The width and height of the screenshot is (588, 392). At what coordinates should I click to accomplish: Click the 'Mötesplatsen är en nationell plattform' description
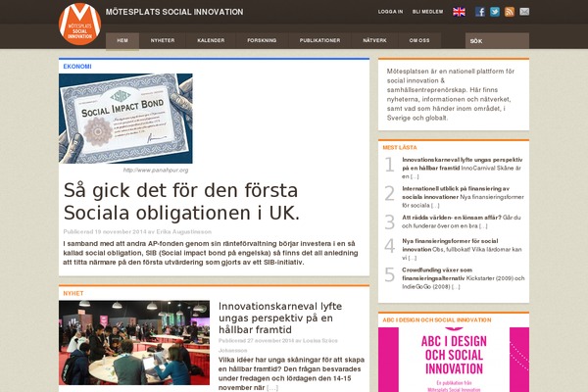451,94
